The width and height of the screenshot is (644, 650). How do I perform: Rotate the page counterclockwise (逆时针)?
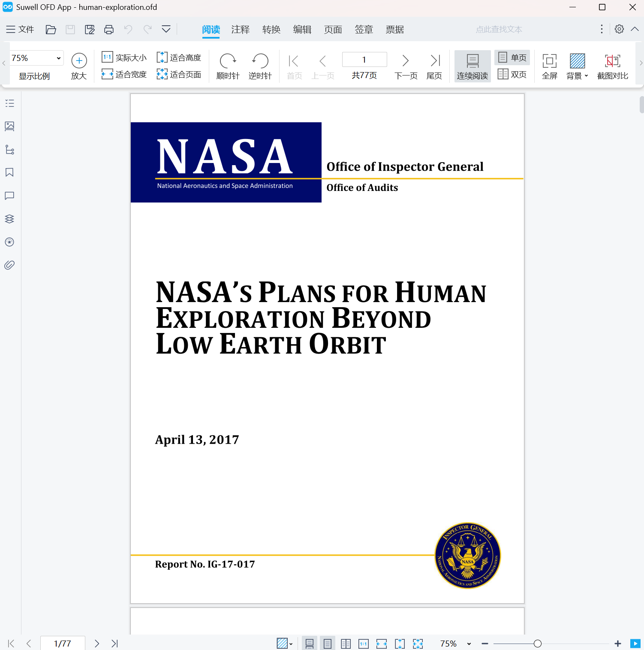259,65
